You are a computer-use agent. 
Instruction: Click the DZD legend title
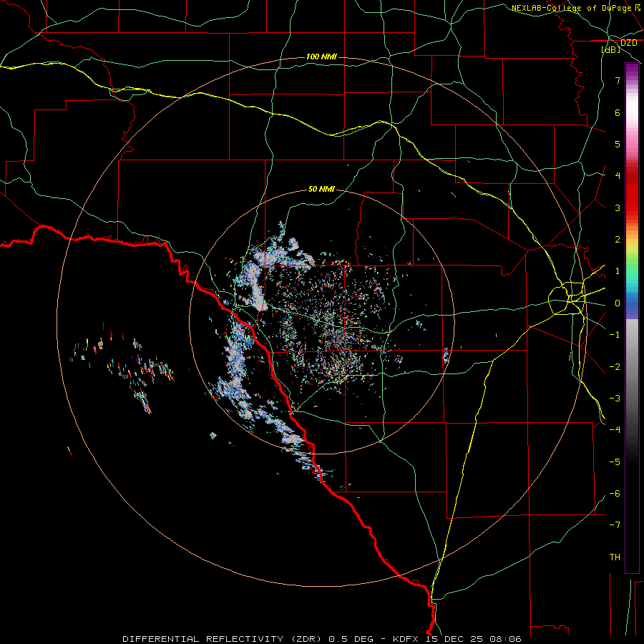click(x=629, y=43)
